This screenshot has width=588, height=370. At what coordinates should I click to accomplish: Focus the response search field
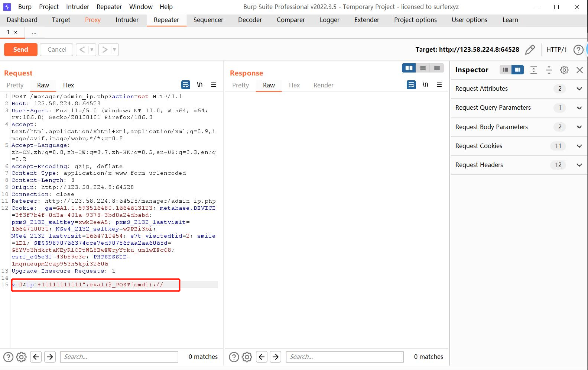point(345,357)
